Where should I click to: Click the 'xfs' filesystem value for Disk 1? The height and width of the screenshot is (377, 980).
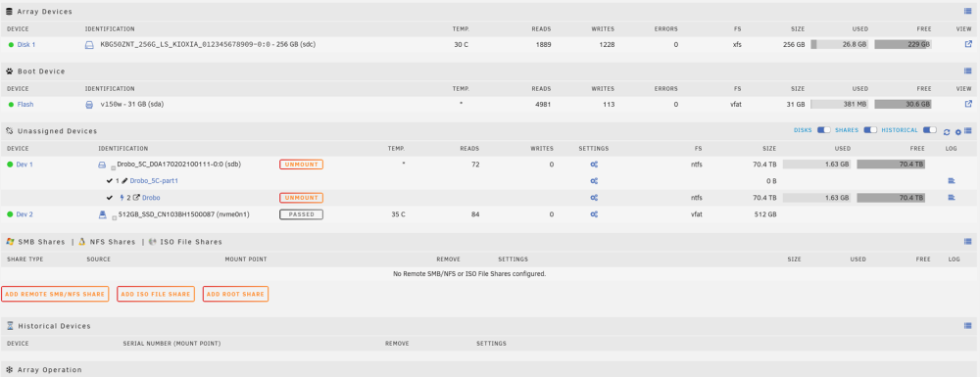point(737,45)
